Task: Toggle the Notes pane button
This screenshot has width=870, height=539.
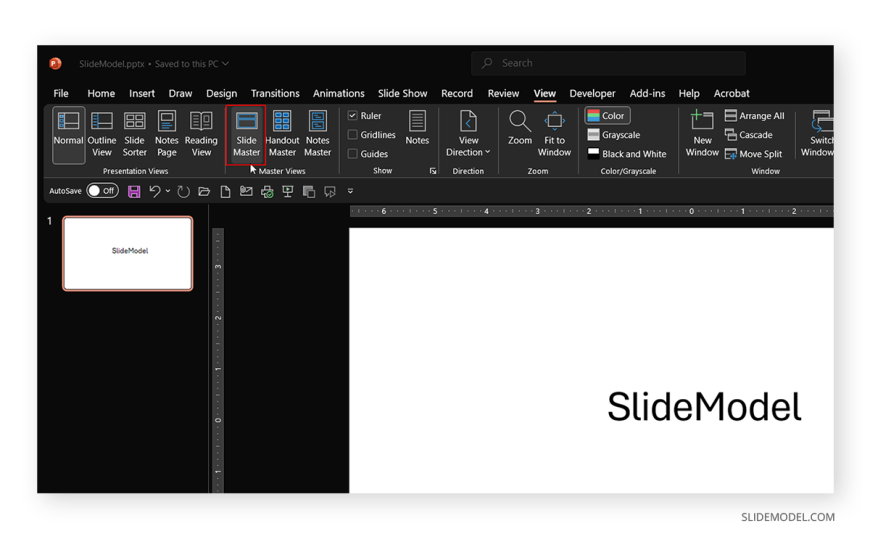Action: (x=417, y=128)
